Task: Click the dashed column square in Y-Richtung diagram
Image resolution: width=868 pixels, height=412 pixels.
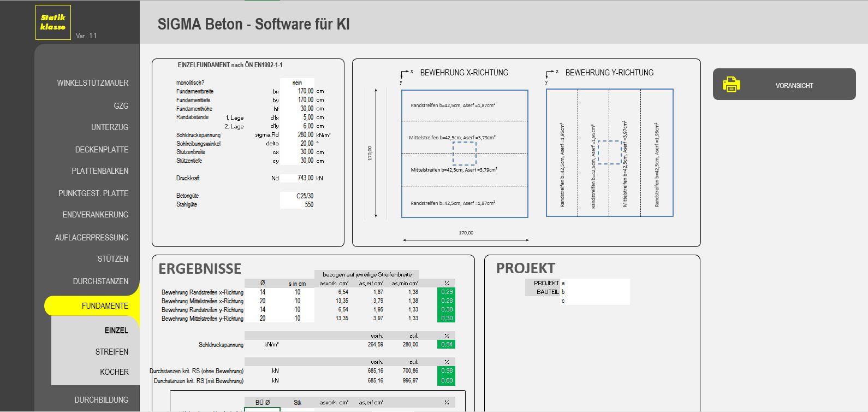Action: tap(609, 152)
